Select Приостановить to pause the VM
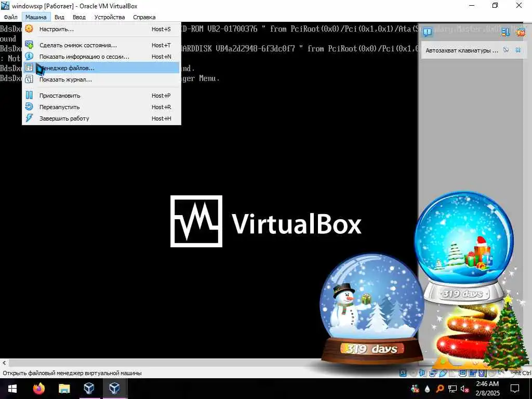Screen dimensions: 532x399 pyautogui.click(x=101, y=96)
